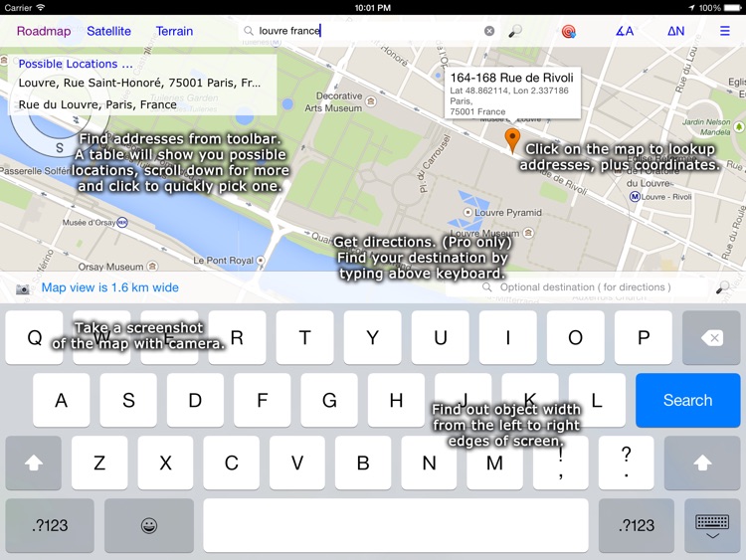Viewport: 746px width, 560px height.
Task: Tap the Musée d'Orsay RER station icon
Action: (122, 222)
